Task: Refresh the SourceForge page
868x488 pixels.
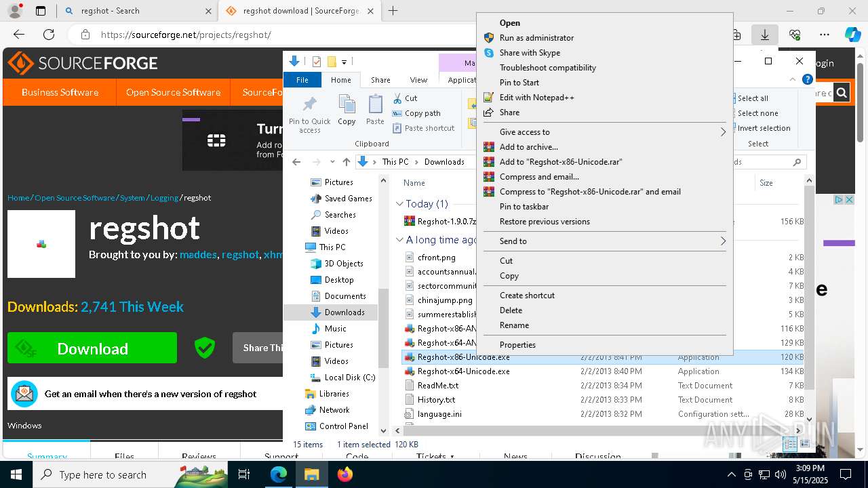Action: pos(49,35)
